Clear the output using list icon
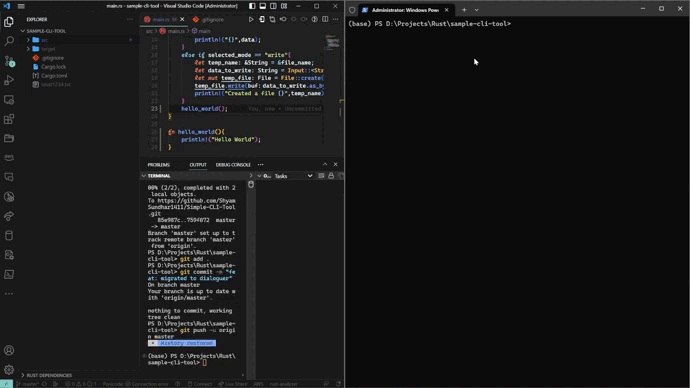Viewport: 690px width, 388px height. 321,176
